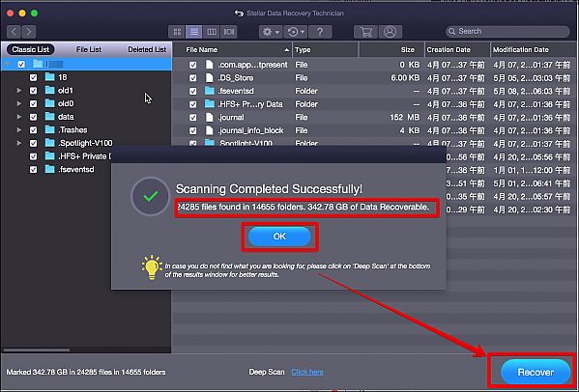The width and height of the screenshot is (579, 392).
Task: Switch to column view
Action: coord(212,32)
